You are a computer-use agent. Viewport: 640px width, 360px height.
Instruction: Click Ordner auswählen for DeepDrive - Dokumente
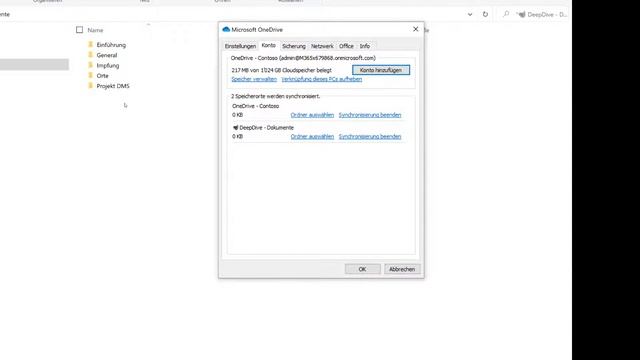(x=312, y=137)
